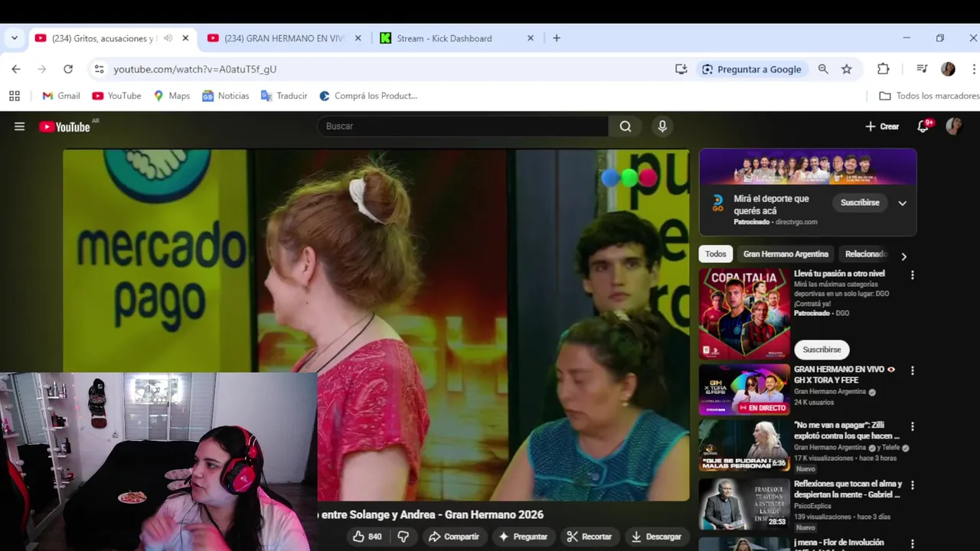Image resolution: width=980 pixels, height=551 pixels.
Task: Open the Noticias bookmark
Action: tap(225, 96)
